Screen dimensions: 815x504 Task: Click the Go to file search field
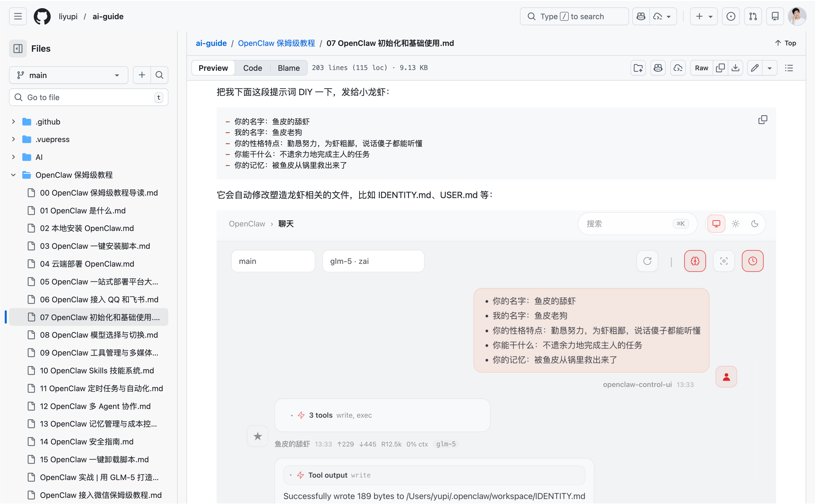[88, 97]
